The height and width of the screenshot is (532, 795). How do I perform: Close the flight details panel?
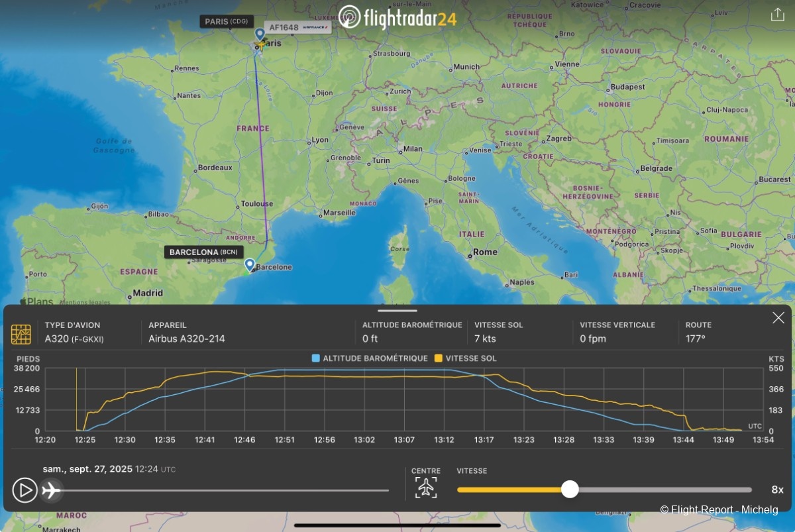[x=778, y=318]
